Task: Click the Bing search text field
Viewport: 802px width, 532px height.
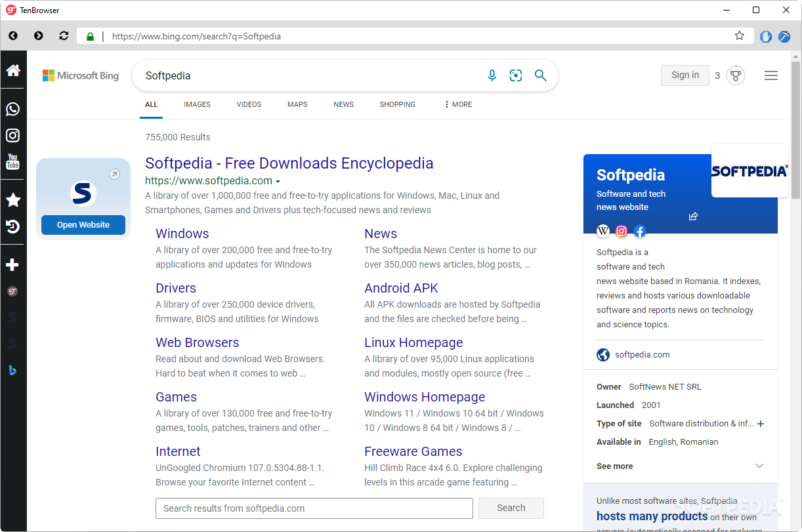Action: coord(308,75)
